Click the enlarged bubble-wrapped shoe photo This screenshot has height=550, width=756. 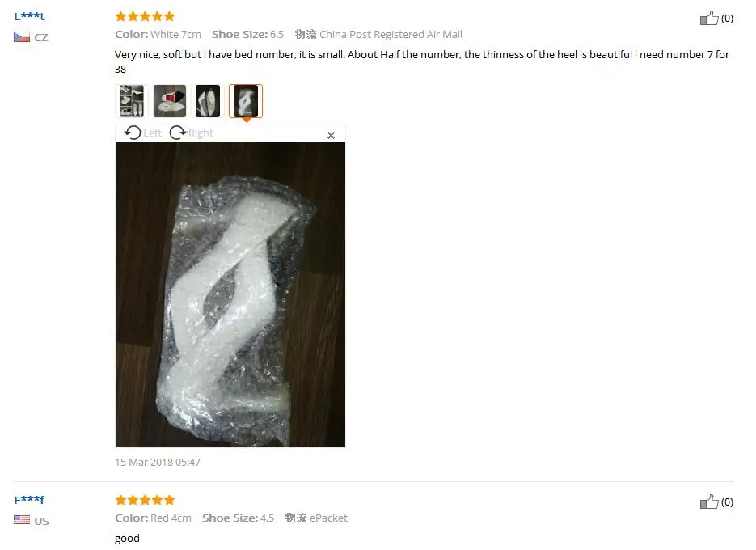coord(230,294)
